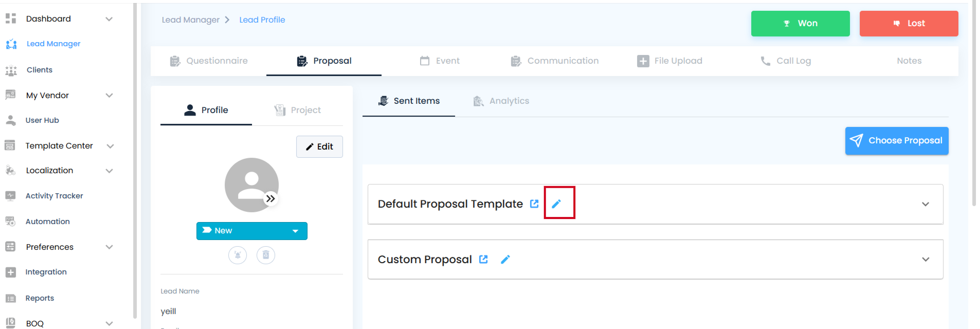Open Custom Proposal external link icon
The width and height of the screenshot is (980, 329).
tap(483, 259)
